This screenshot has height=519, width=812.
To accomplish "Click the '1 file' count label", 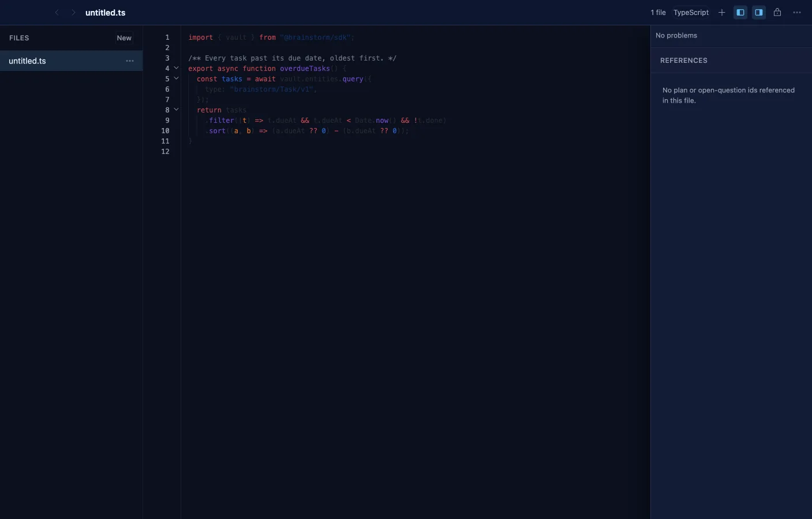I will pos(658,12).
